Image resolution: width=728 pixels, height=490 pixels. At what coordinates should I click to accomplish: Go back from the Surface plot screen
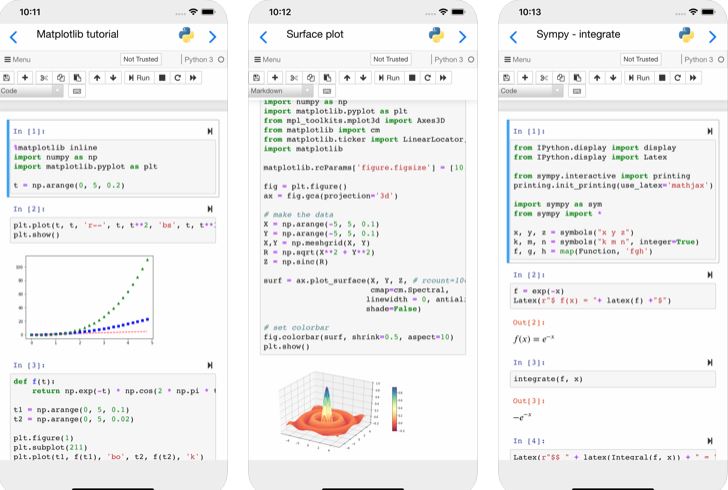(x=263, y=37)
